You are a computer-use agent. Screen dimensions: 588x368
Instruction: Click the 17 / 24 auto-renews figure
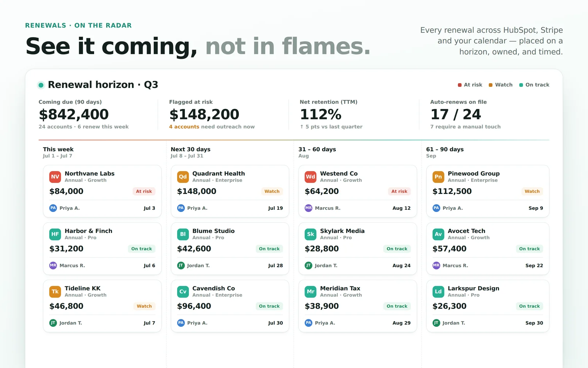[x=456, y=114]
